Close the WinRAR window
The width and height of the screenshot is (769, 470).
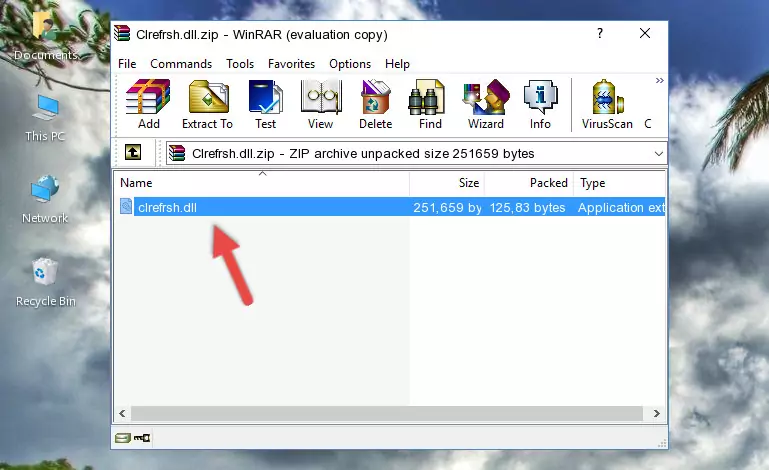[645, 33]
